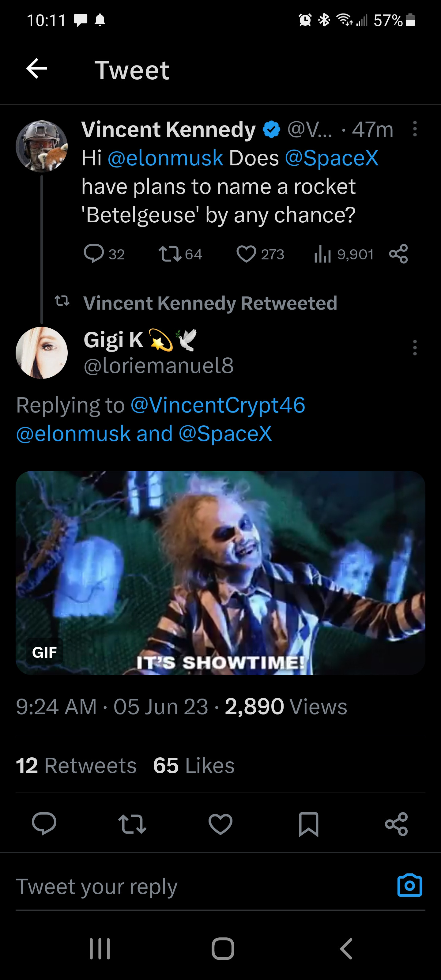Open the @SpaceX mention in Vincent's tweet

click(x=332, y=158)
